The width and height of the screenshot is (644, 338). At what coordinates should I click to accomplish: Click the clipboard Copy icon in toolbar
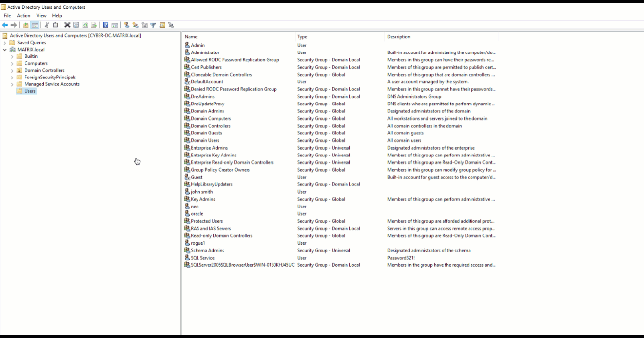55,25
